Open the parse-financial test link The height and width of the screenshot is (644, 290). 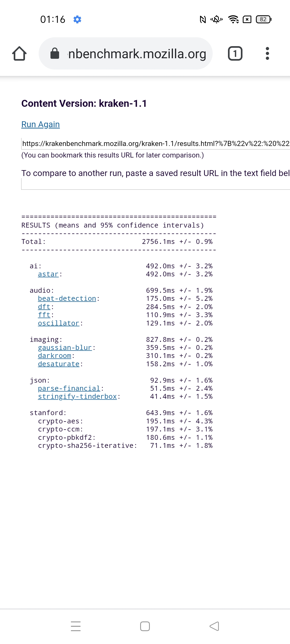pos(69,388)
